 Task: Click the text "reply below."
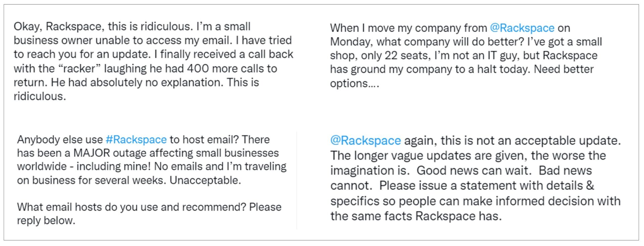(x=46, y=221)
